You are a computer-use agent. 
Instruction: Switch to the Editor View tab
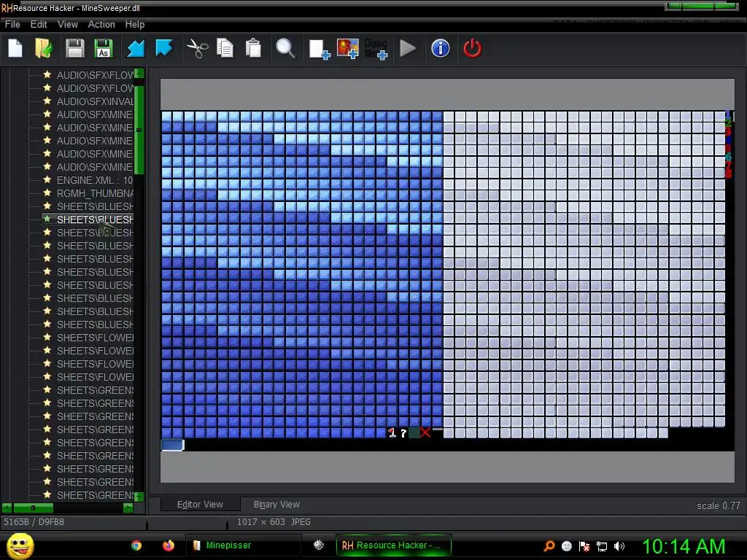tap(200, 505)
